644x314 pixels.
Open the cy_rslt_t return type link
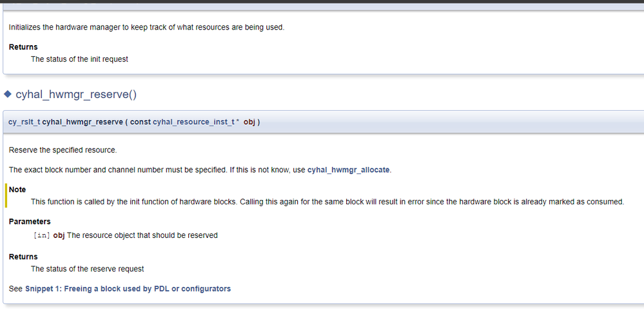pyautogui.click(x=24, y=122)
